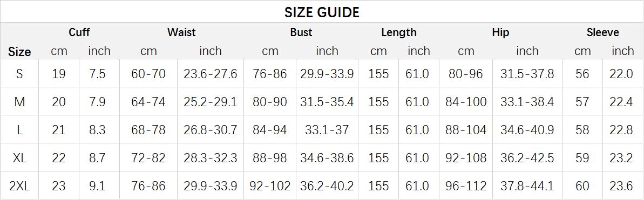This screenshot has height=200, width=644.
Task: Select hip value 37.8-44.1 inch
Action: [527, 186]
